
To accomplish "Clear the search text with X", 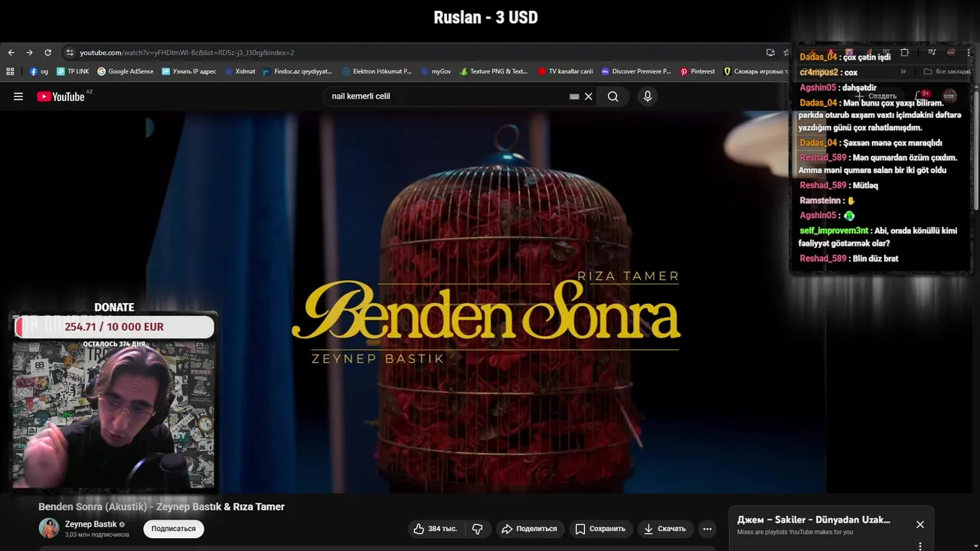I will [589, 96].
